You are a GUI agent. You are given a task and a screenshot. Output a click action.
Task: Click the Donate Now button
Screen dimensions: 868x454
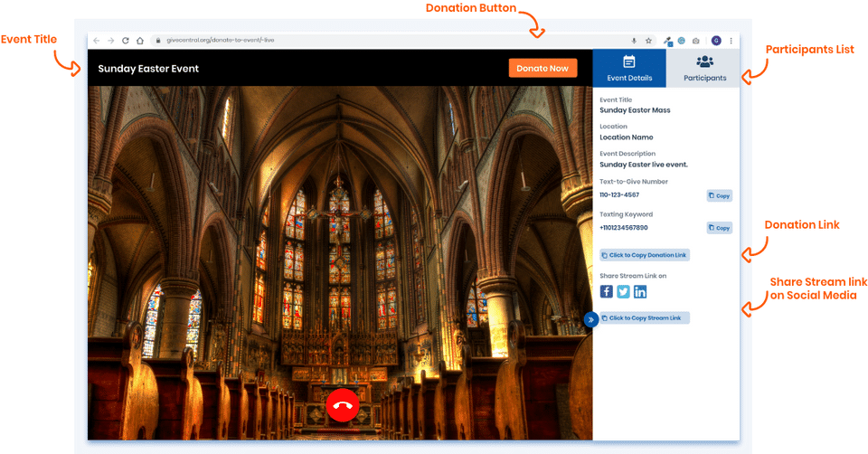(x=542, y=68)
